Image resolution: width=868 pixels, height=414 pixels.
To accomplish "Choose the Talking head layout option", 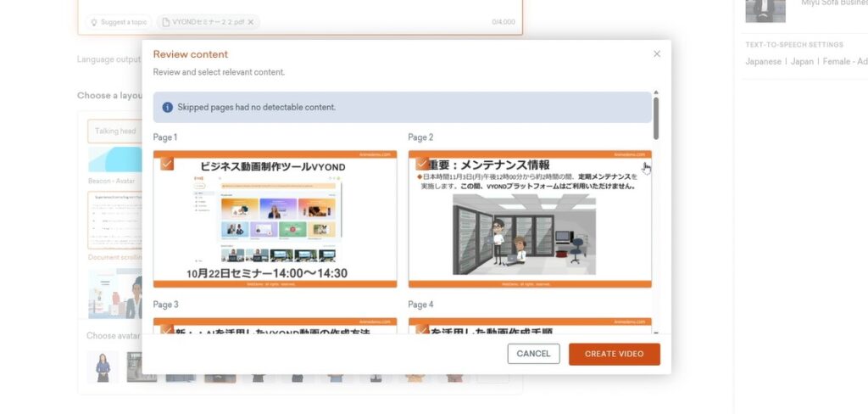I will coord(114,131).
